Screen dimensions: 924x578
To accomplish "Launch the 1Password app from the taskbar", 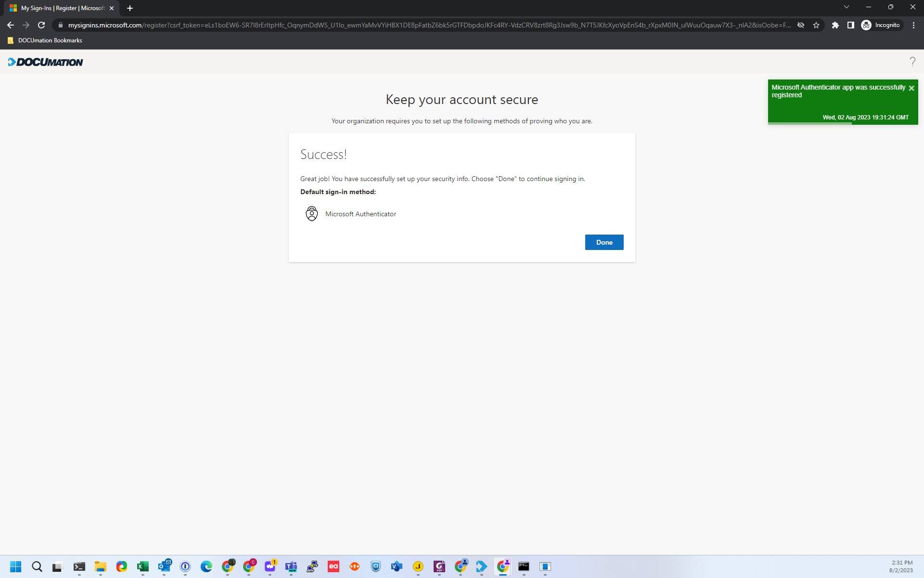I will [x=185, y=566].
